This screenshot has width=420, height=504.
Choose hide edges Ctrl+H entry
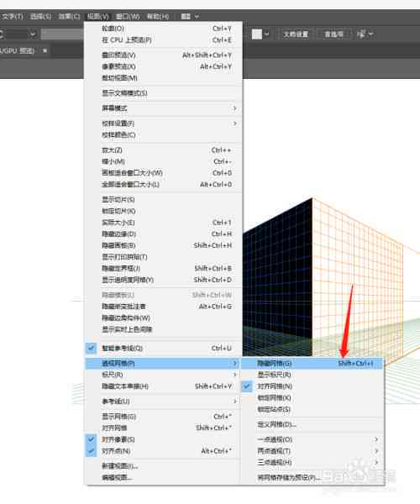163,234
